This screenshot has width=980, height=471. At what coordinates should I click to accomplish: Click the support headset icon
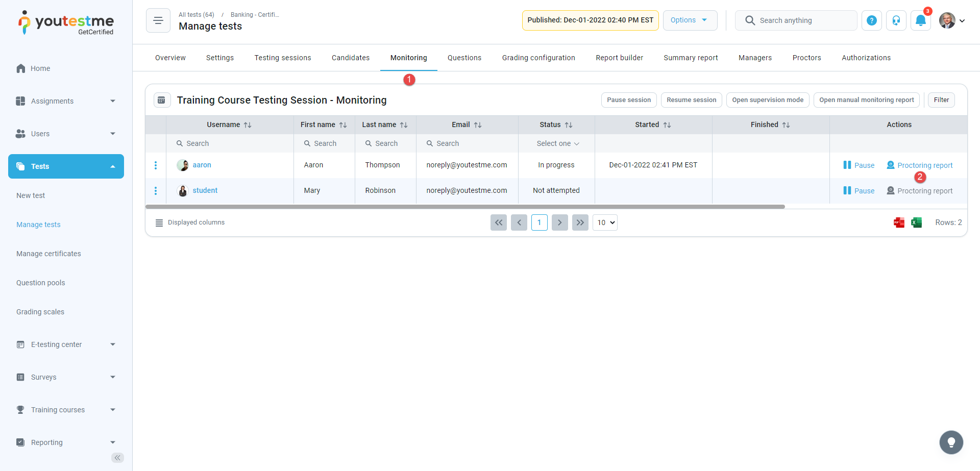tap(896, 20)
